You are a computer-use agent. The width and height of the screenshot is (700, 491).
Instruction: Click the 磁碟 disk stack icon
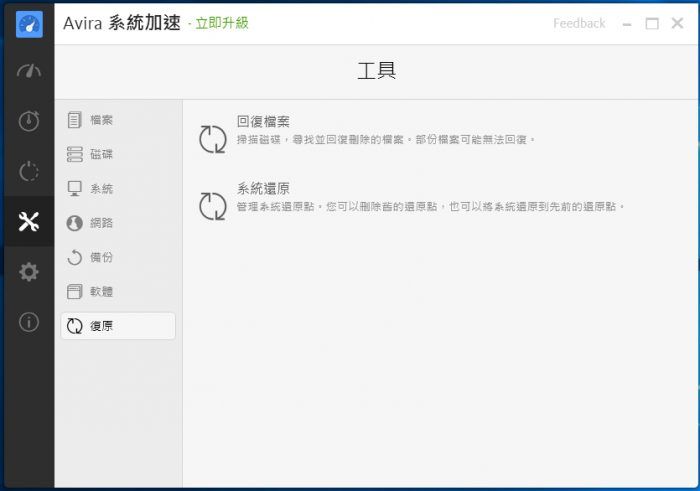(75, 154)
